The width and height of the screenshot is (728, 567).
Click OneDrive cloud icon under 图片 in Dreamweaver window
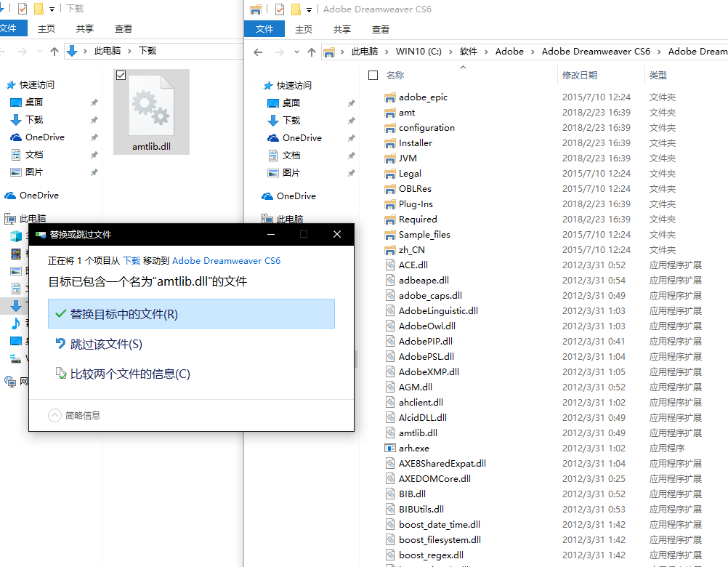(267, 196)
